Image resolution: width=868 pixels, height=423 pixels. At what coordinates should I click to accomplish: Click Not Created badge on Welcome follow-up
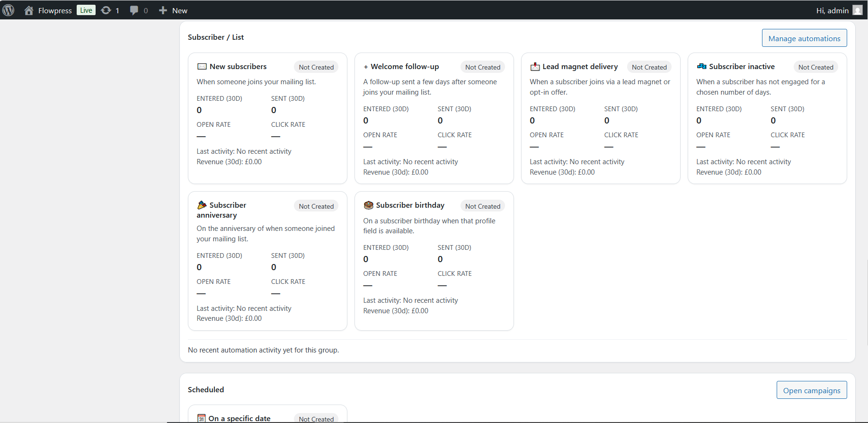483,67
